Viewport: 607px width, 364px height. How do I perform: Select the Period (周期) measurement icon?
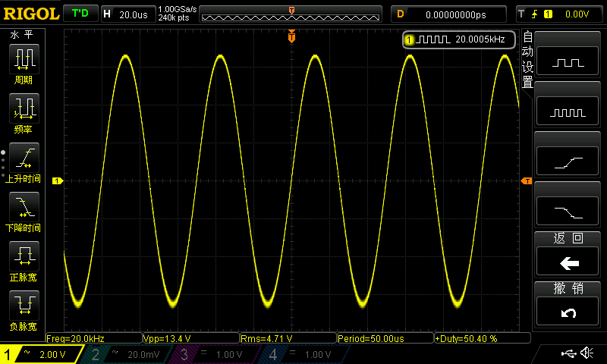pos(24,59)
